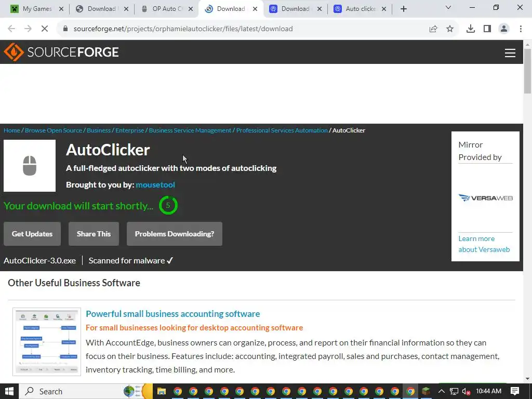Open Professional Services Automation breadcrumb
The image size is (532, 399).
pos(282,130)
